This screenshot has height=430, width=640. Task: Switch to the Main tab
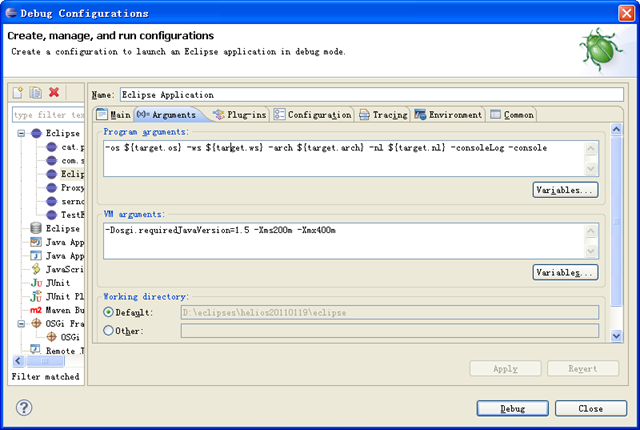coord(114,115)
